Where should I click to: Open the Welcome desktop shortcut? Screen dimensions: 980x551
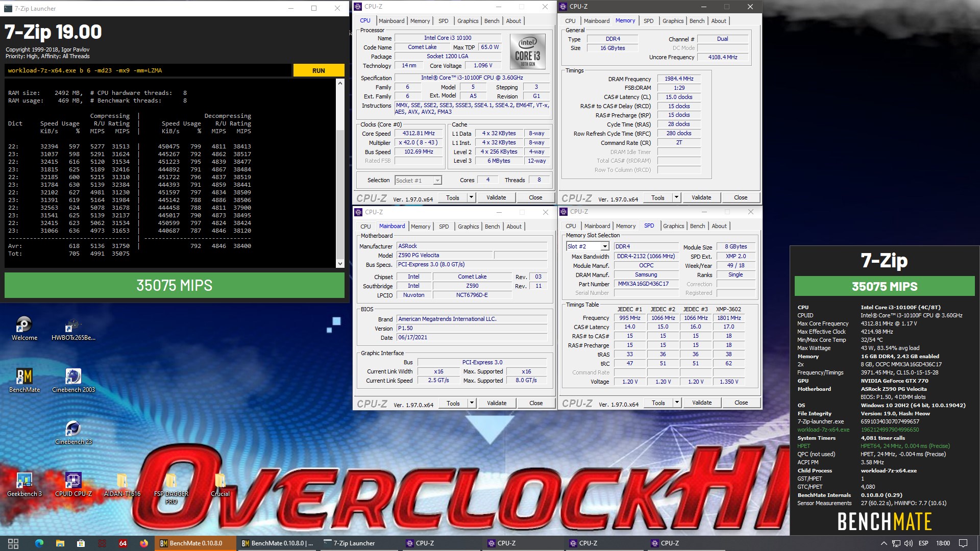click(x=24, y=329)
